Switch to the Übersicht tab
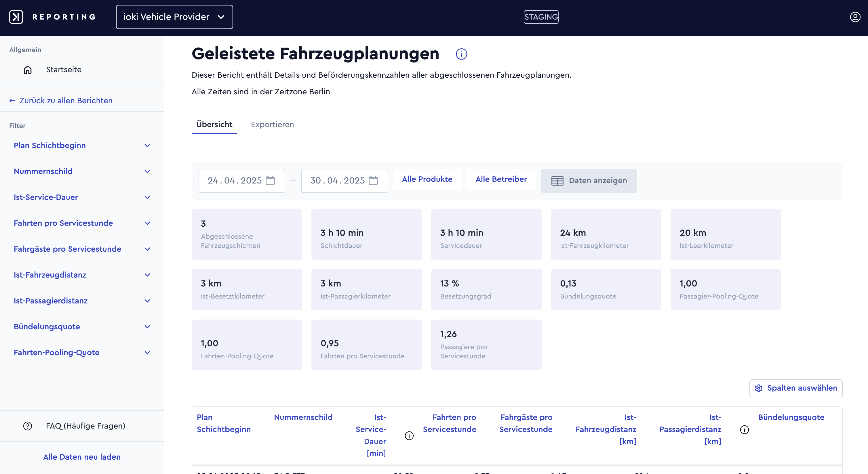868x474 pixels. click(214, 125)
